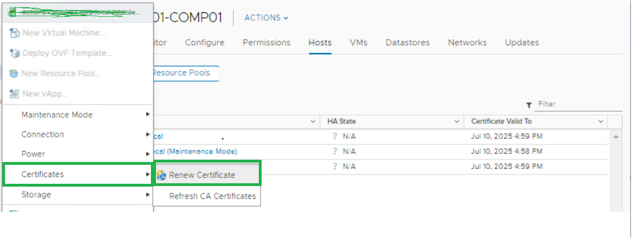Expand the Power submenu
The height and width of the screenshot is (238, 644).
[x=78, y=154]
